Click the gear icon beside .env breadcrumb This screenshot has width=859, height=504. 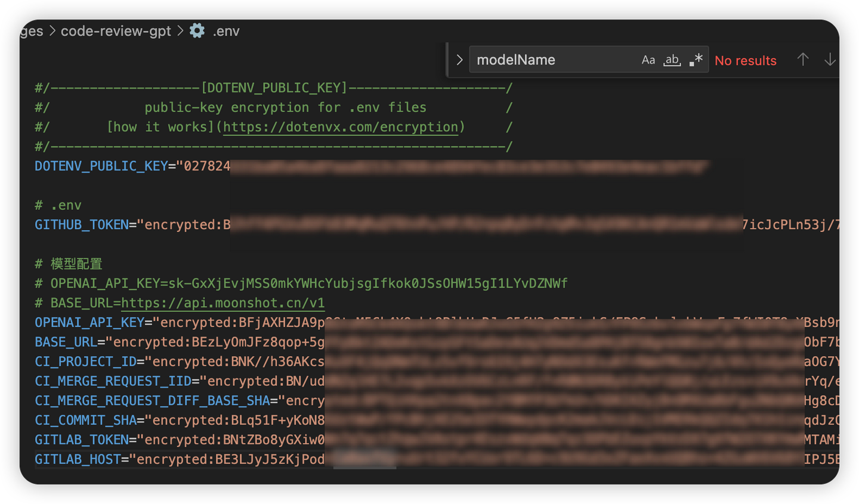[x=197, y=30]
